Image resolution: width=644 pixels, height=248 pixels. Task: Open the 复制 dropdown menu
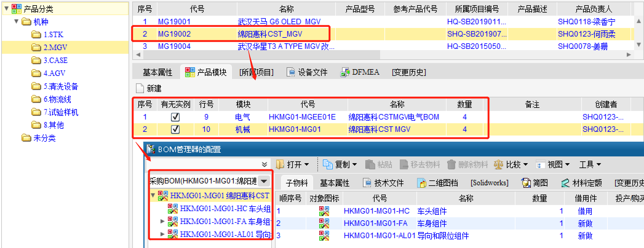click(355, 164)
